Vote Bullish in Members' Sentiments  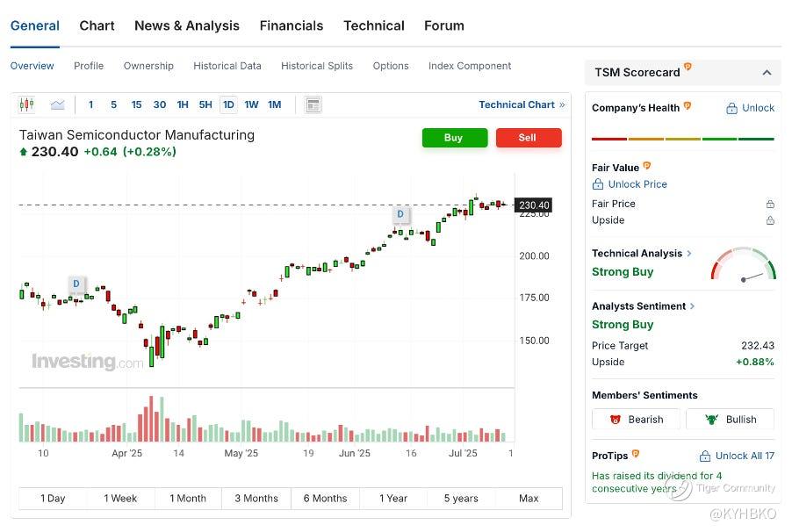[730, 420]
